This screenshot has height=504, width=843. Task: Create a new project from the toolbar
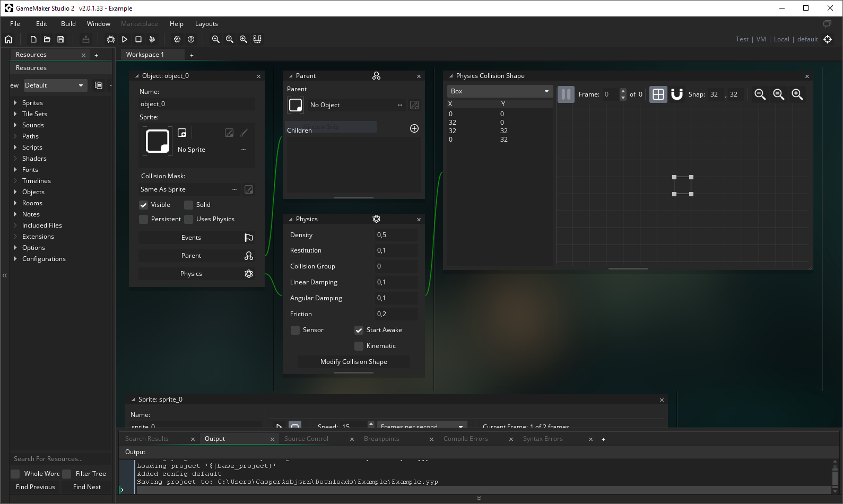(x=33, y=39)
